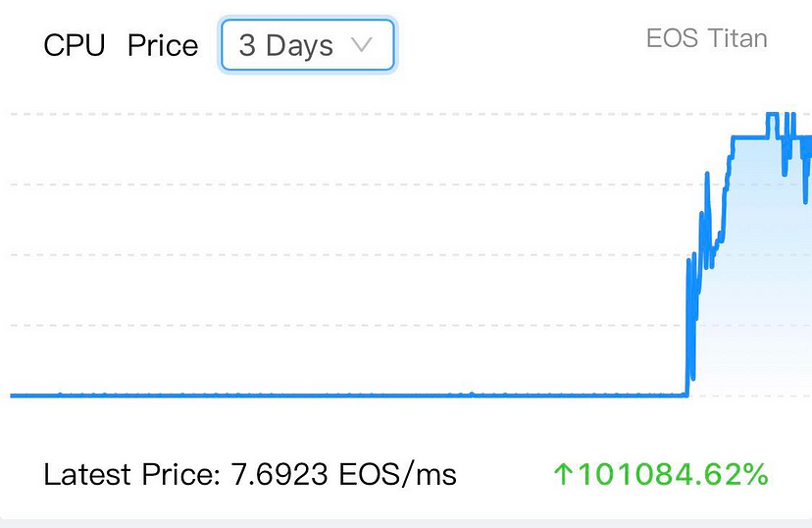Click the chevron arrow inside the 3 Days selector
This screenshot has height=528, width=812.
361,45
